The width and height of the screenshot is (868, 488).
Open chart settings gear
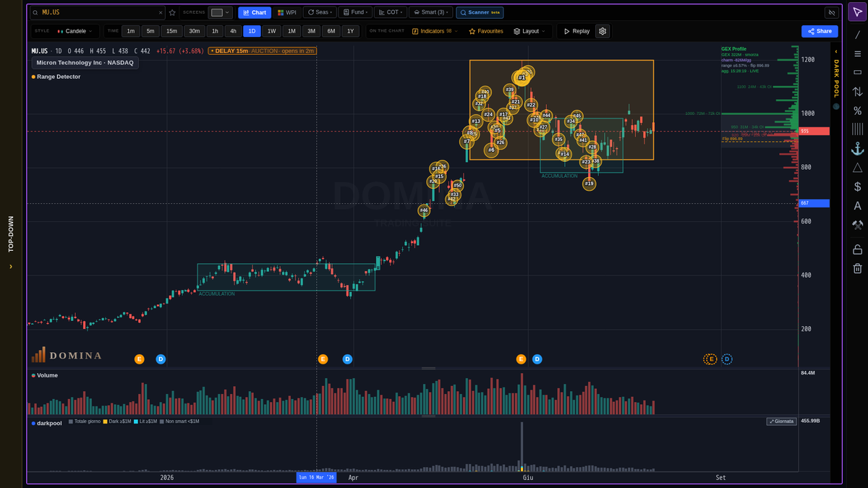[603, 31]
